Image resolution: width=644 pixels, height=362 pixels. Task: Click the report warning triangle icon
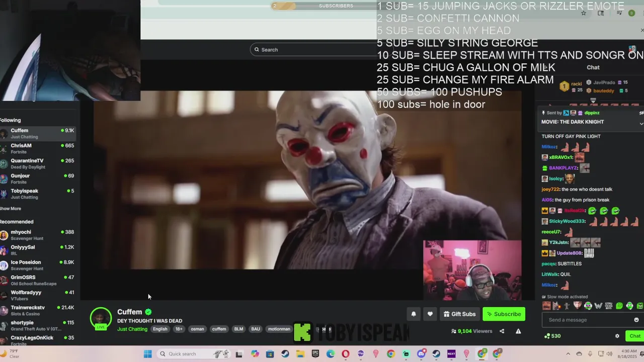click(x=518, y=331)
